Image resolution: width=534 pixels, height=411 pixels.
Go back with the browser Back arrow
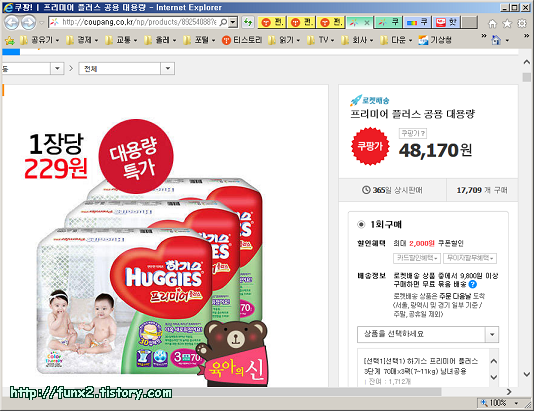point(12,22)
